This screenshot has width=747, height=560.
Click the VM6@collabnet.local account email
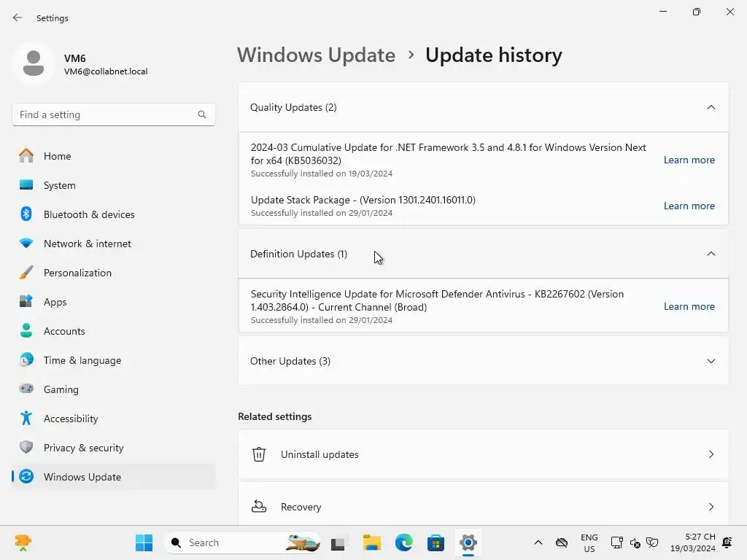(x=106, y=71)
